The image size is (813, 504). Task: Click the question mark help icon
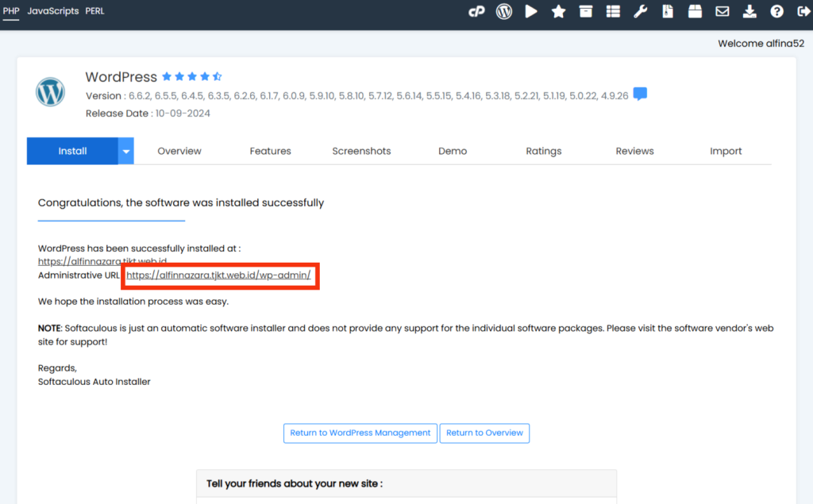(x=777, y=11)
